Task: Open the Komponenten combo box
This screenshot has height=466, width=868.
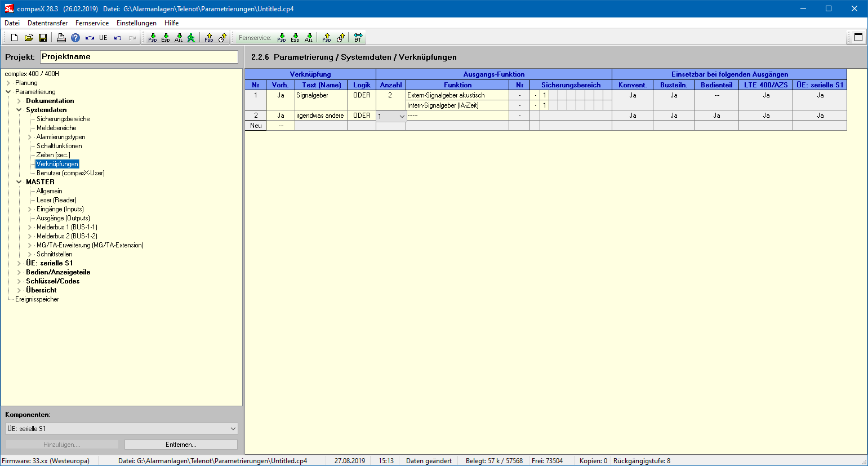Action: tap(233, 429)
